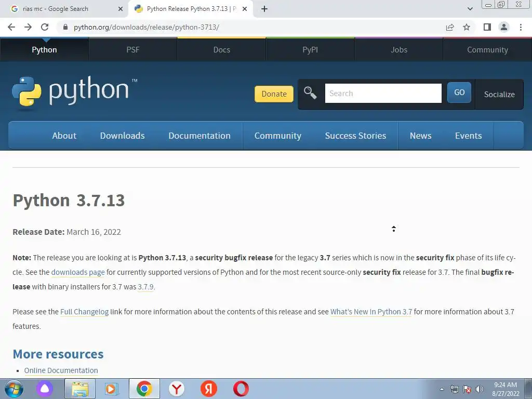Open "What's New In Python 3.7" link
This screenshot has height=399, width=532.
[x=371, y=312]
